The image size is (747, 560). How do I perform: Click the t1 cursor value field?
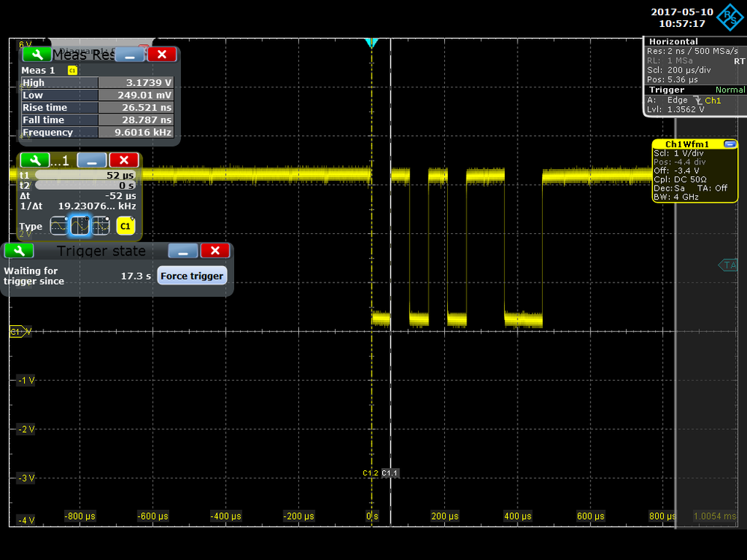point(85,175)
